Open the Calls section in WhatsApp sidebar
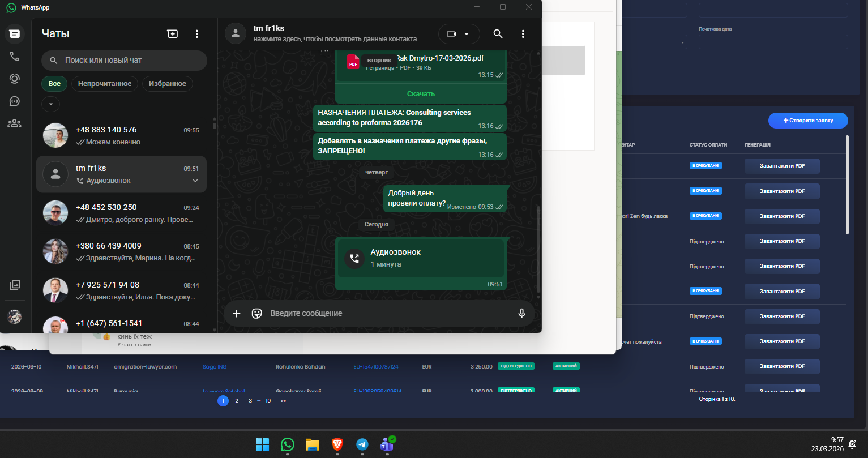Image resolution: width=868 pixels, height=458 pixels. pos(15,57)
